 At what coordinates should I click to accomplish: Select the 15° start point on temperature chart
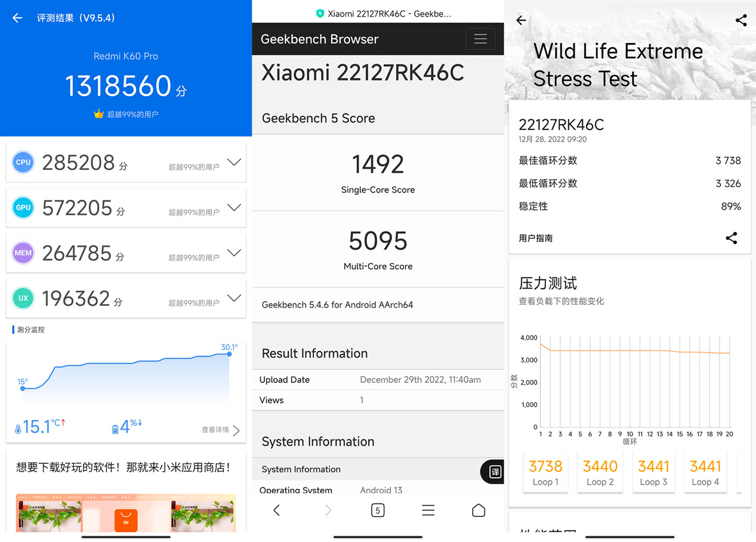[x=23, y=389]
